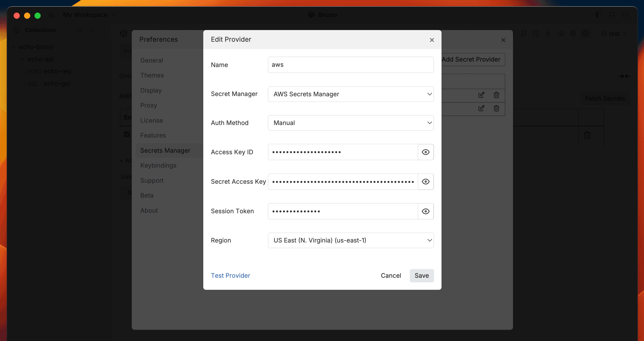Open the settings gear in the toolbar

point(573,33)
